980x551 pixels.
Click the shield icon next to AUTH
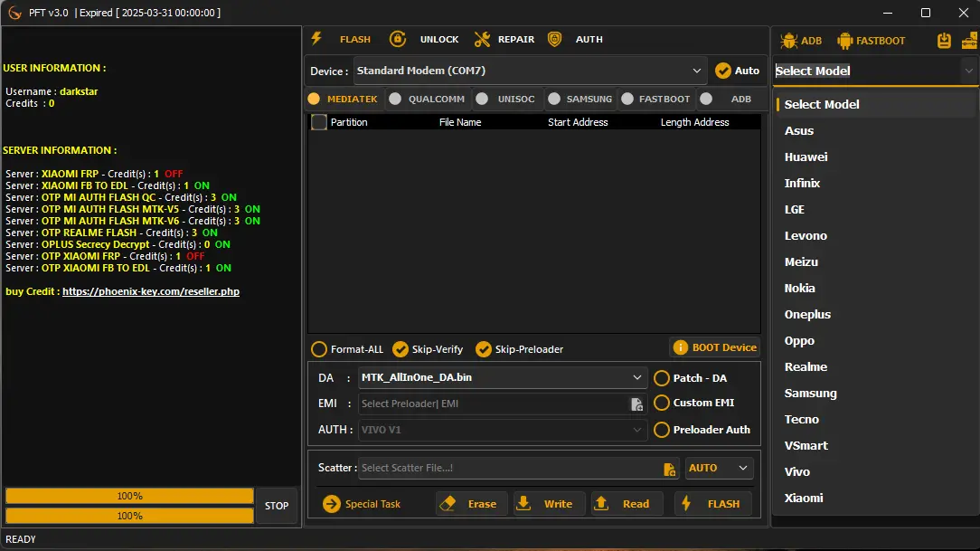coord(554,39)
